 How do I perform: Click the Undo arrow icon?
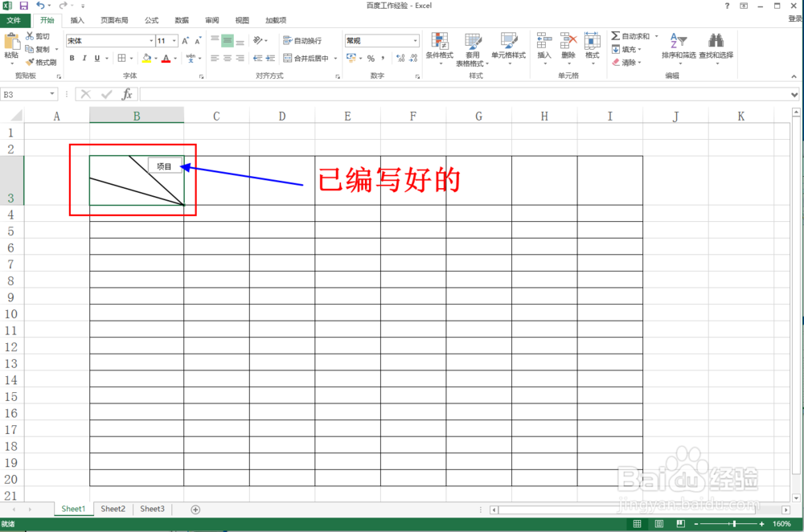[40, 6]
